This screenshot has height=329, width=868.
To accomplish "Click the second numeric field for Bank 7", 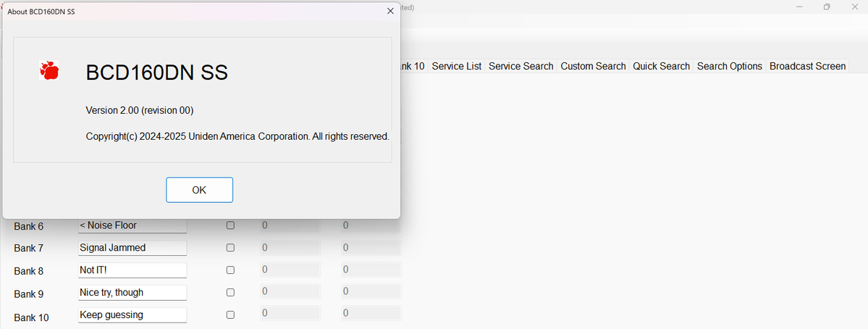I will click(x=371, y=248).
